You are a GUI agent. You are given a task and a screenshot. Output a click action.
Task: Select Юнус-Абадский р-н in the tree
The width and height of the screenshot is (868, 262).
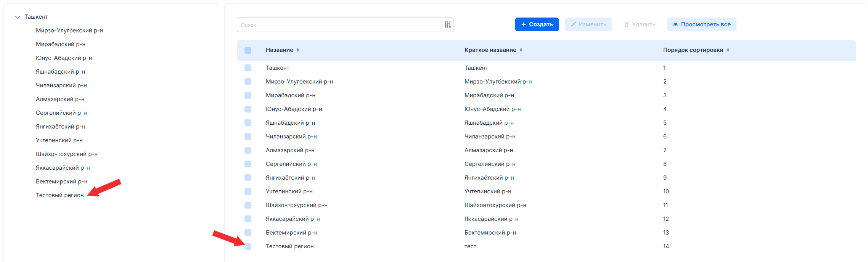pyautogui.click(x=64, y=58)
